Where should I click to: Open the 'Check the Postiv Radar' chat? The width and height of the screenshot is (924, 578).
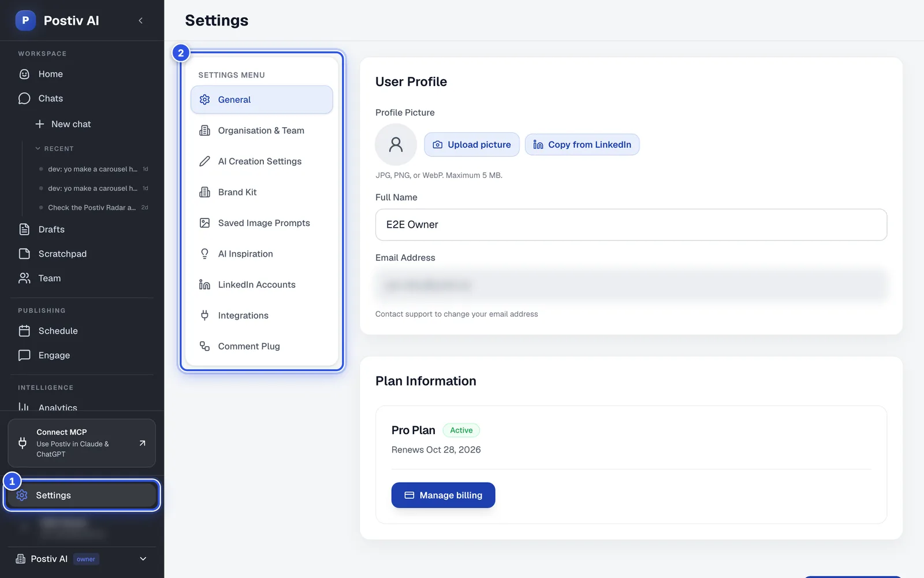point(94,208)
